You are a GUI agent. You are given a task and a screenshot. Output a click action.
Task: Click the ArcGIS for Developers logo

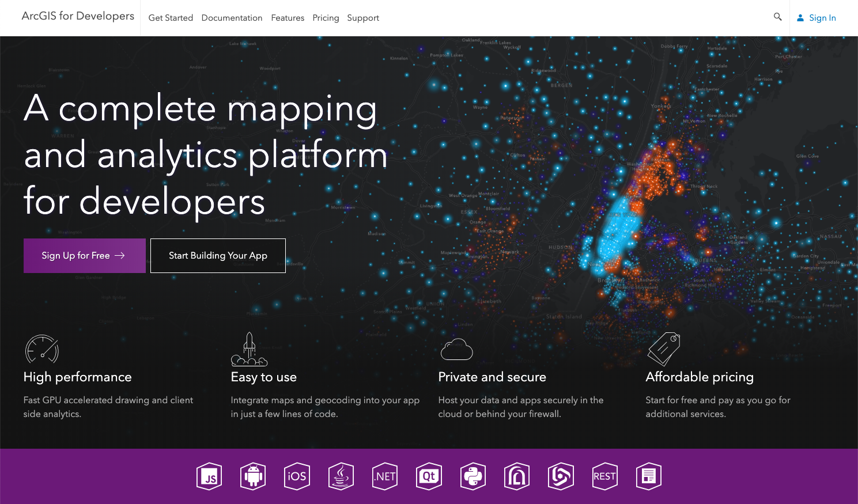pos(78,16)
